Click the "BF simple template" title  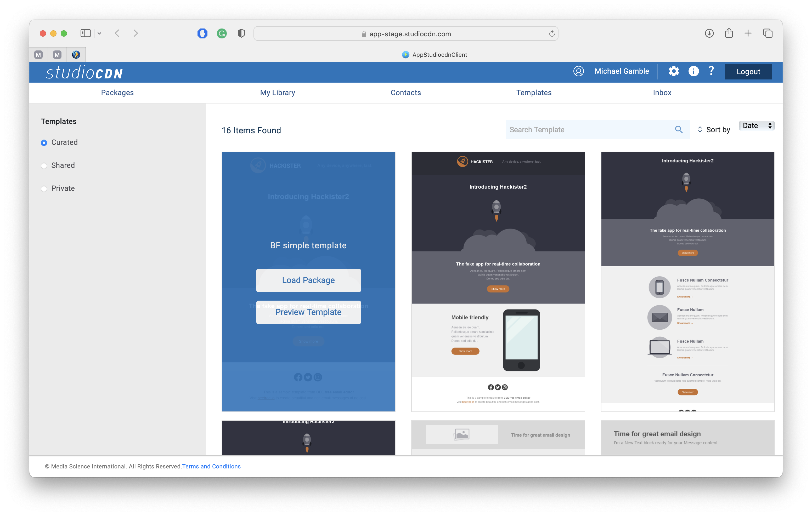[308, 245]
